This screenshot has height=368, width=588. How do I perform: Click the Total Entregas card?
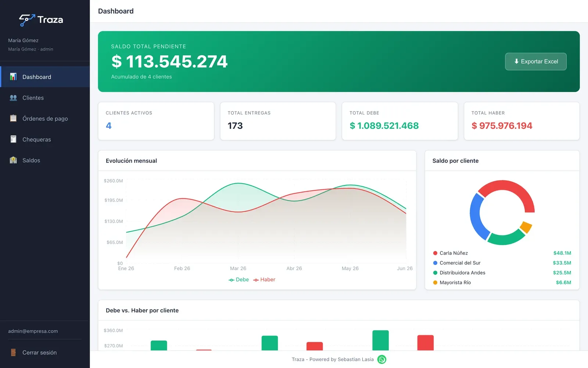(x=278, y=121)
